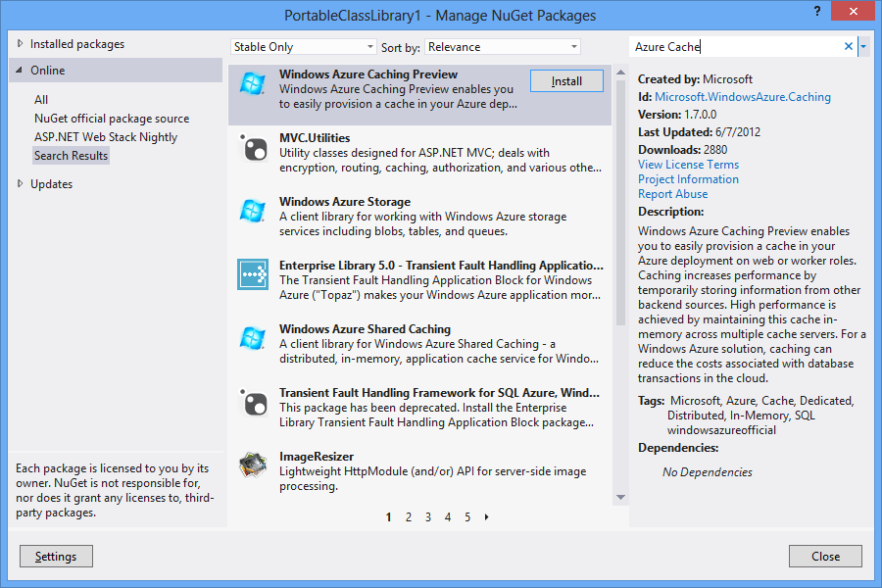Open help via the title bar question mark

pyautogui.click(x=816, y=13)
